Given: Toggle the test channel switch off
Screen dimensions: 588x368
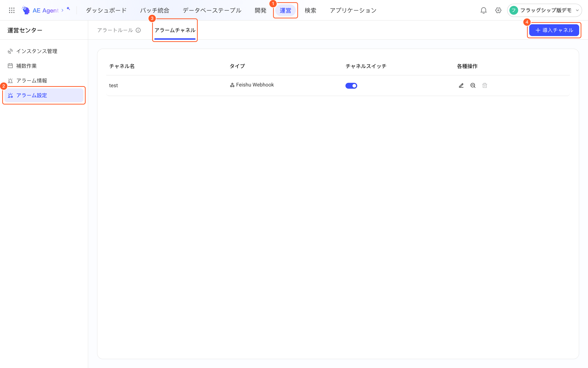Looking at the screenshot, I should pos(351,86).
